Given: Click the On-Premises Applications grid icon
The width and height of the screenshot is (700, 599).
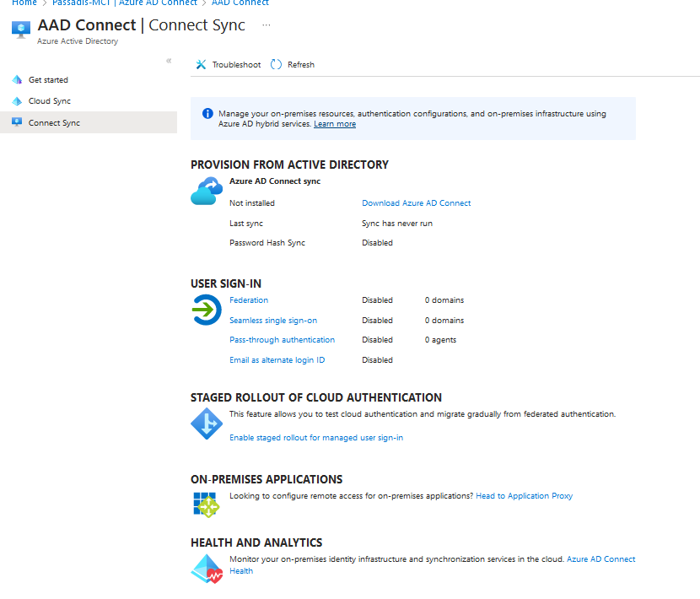Looking at the screenshot, I should (207, 505).
